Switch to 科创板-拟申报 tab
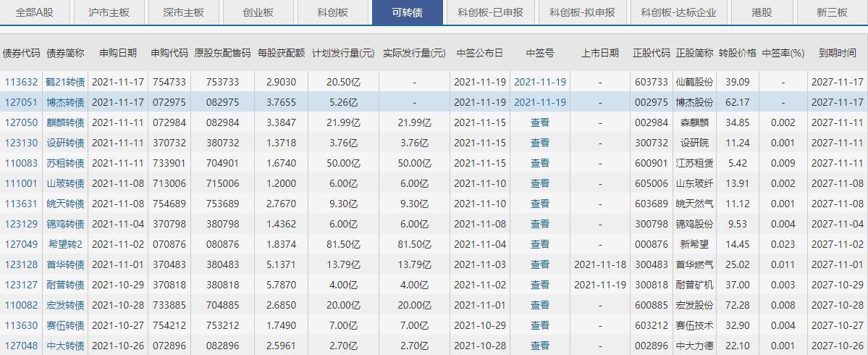The image size is (868, 355). click(x=582, y=12)
